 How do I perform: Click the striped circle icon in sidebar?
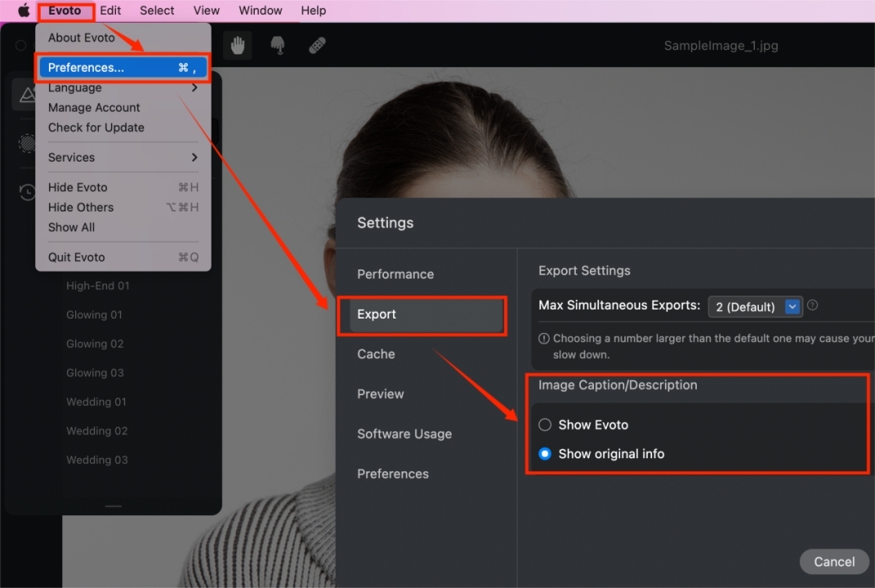click(28, 144)
